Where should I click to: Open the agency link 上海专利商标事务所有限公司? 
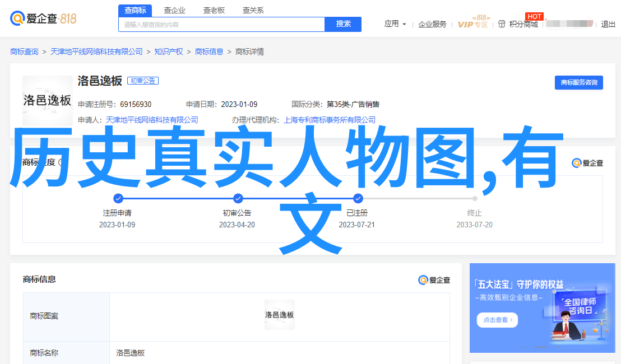(x=330, y=120)
